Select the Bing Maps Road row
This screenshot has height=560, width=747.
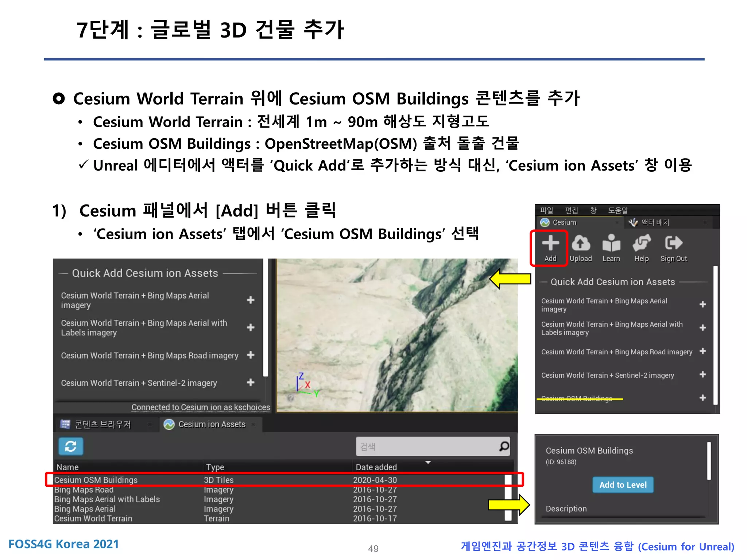coord(279,490)
